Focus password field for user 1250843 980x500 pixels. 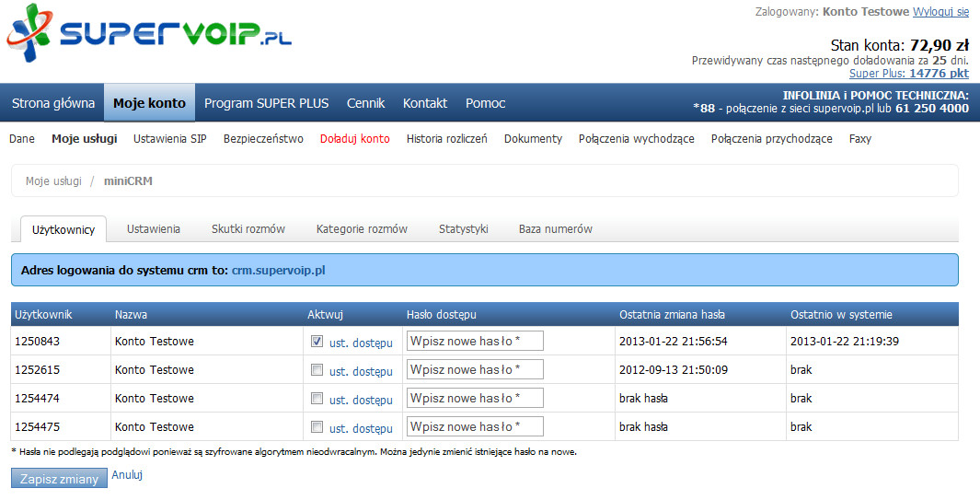[475, 341]
